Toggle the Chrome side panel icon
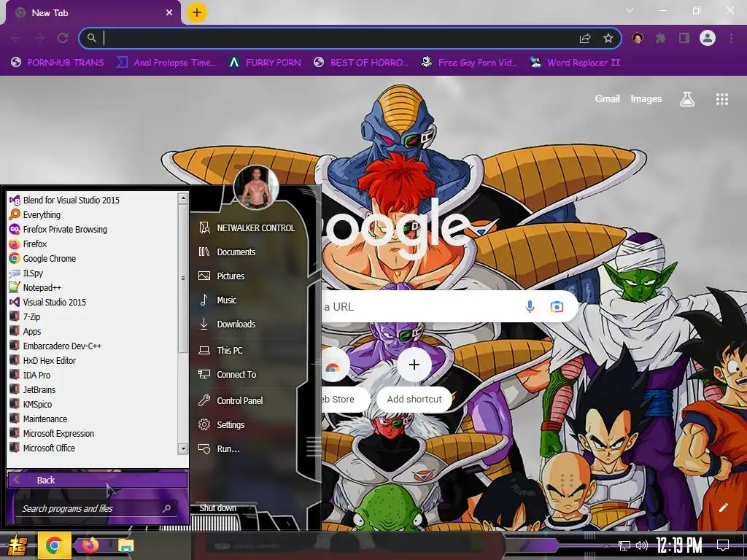The height and width of the screenshot is (560, 747). [x=684, y=38]
